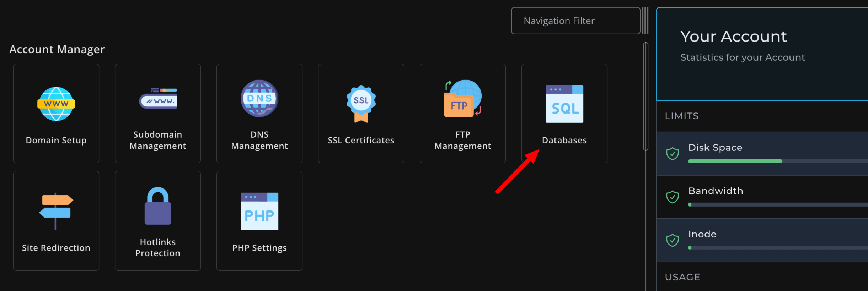The height and width of the screenshot is (291, 868).
Task: Click the Account Manager heading
Action: (57, 49)
